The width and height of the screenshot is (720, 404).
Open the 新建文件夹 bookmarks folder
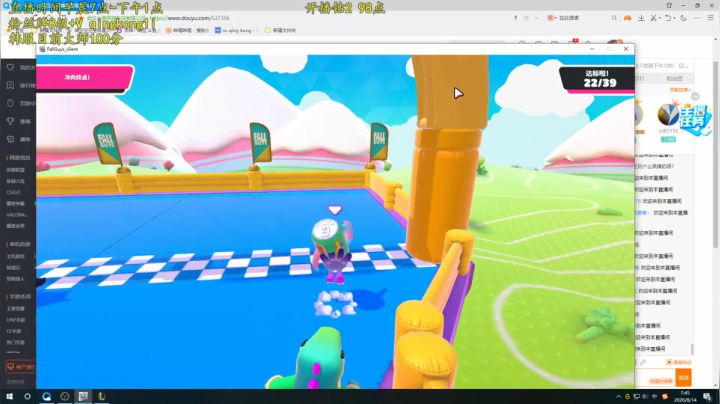280,30
